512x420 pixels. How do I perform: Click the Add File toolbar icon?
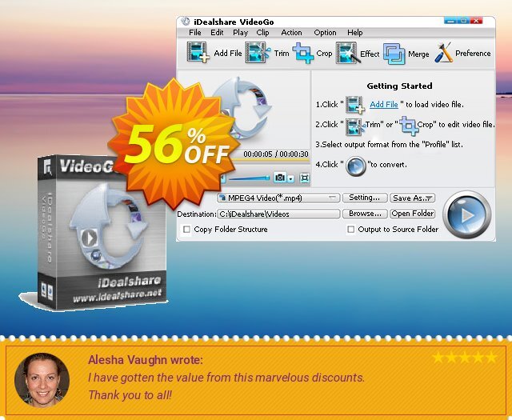tap(198, 52)
